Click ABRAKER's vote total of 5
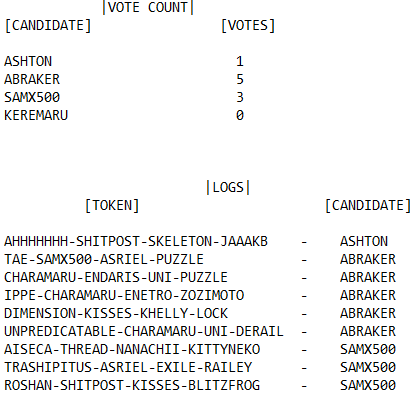 (x=240, y=79)
